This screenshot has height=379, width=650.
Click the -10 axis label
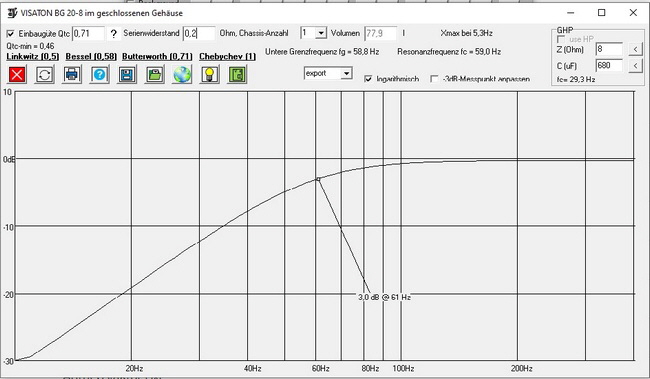click(x=8, y=227)
